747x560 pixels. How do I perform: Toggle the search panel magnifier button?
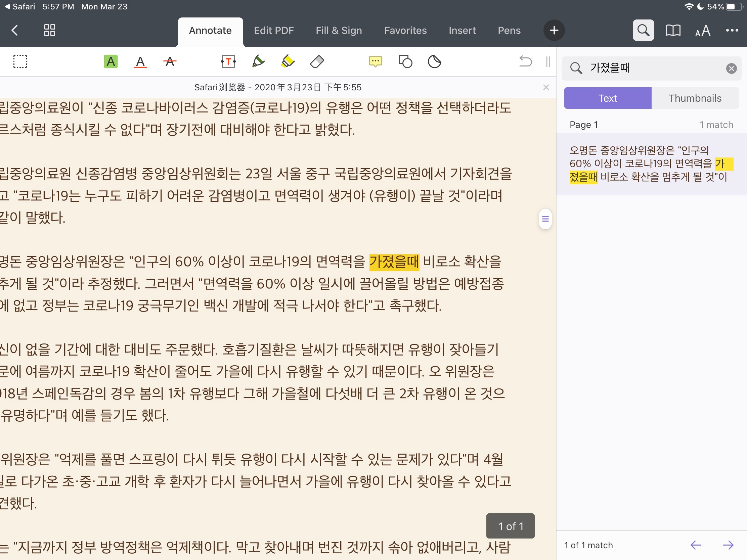point(643,30)
